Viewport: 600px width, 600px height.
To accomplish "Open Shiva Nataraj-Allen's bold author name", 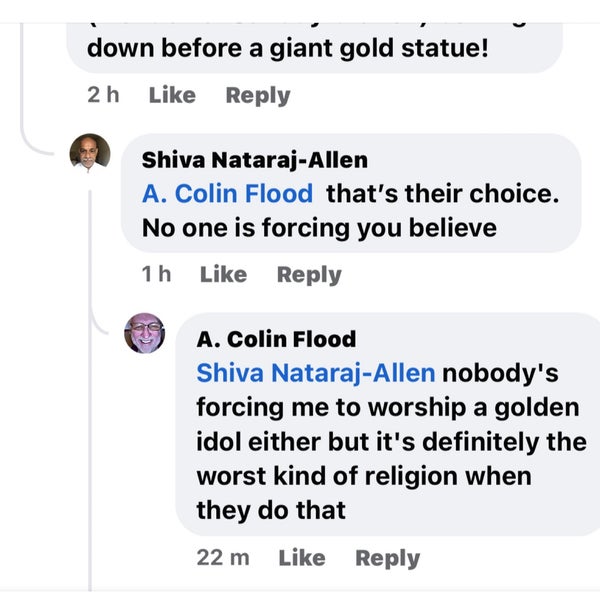I will point(254,160).
